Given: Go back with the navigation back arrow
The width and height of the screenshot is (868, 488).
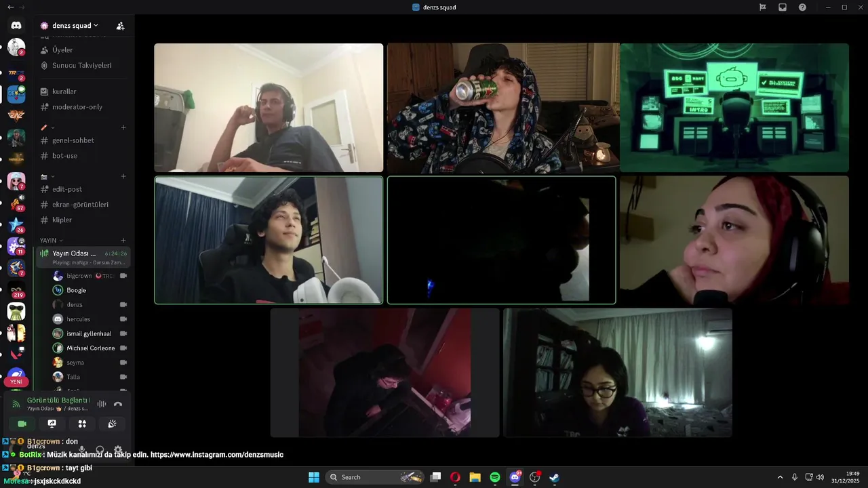Looking at the screenshot, I should [10, 7].
